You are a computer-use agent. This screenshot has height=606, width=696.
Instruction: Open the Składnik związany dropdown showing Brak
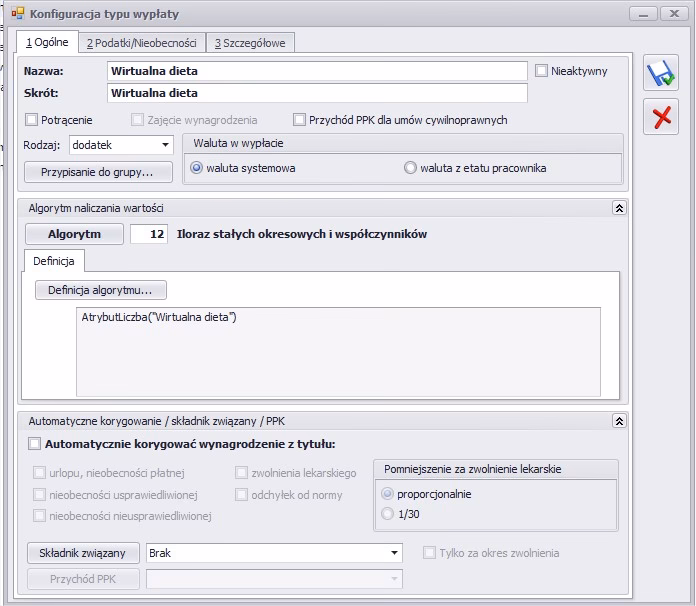(x=394, y=552)
